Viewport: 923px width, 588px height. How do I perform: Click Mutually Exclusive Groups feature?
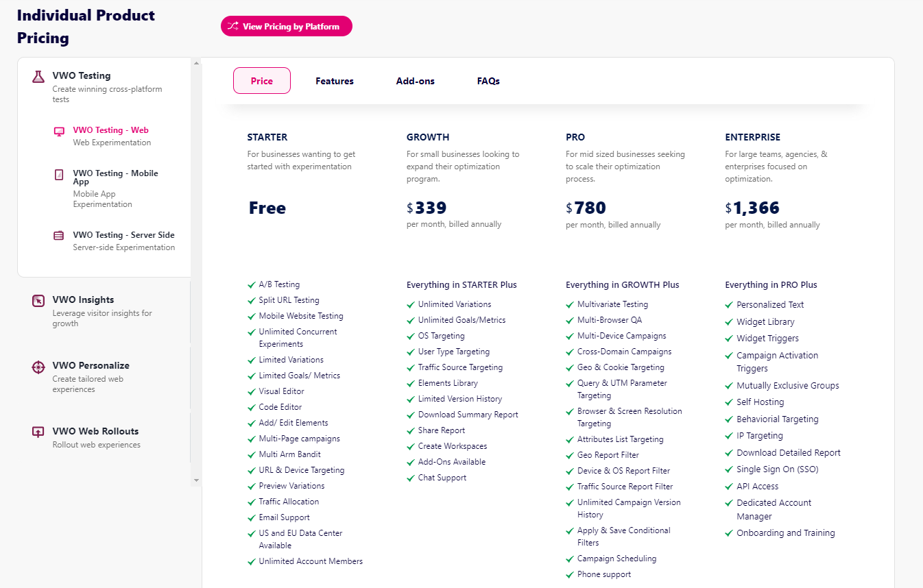(788, 386)
